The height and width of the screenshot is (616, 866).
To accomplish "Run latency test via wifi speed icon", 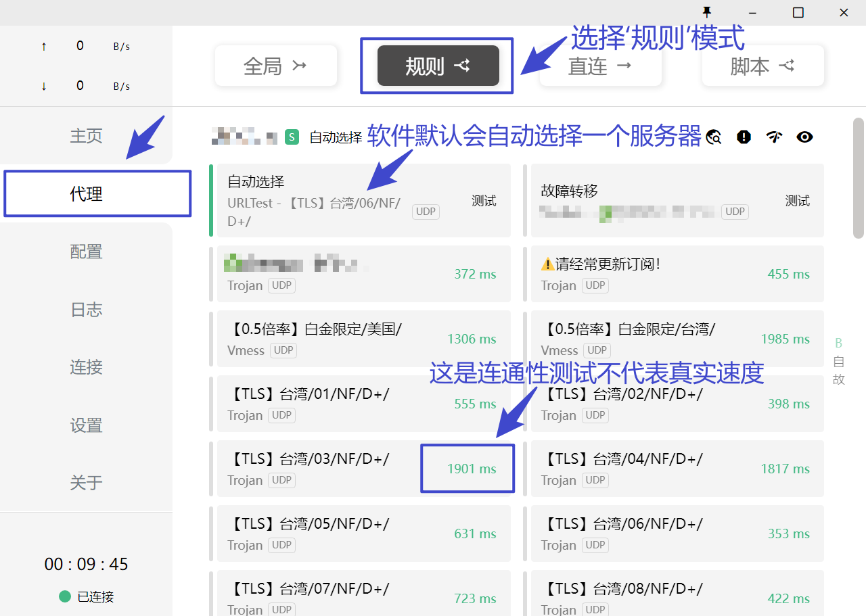I will click(x=774, y=137).
